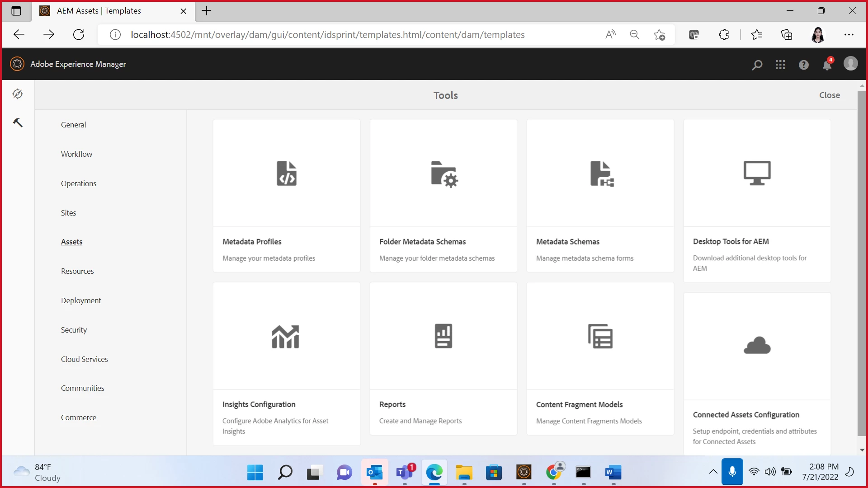Image resolution: width=868 pixels, height=488 pixels.
Task: Click the browser address bar URL
Action: pos(327,35)
